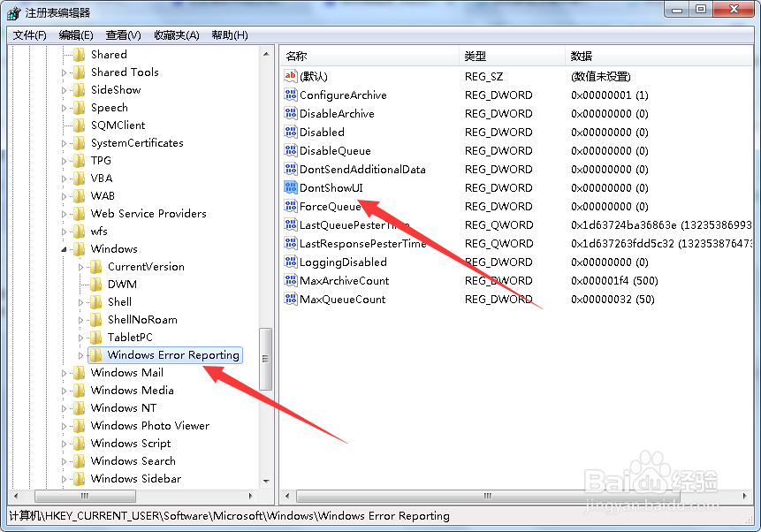Click tree pane scroll down arrow
Image resolution: width=761 pixels, height=532 pixels.
coord(266,482)
